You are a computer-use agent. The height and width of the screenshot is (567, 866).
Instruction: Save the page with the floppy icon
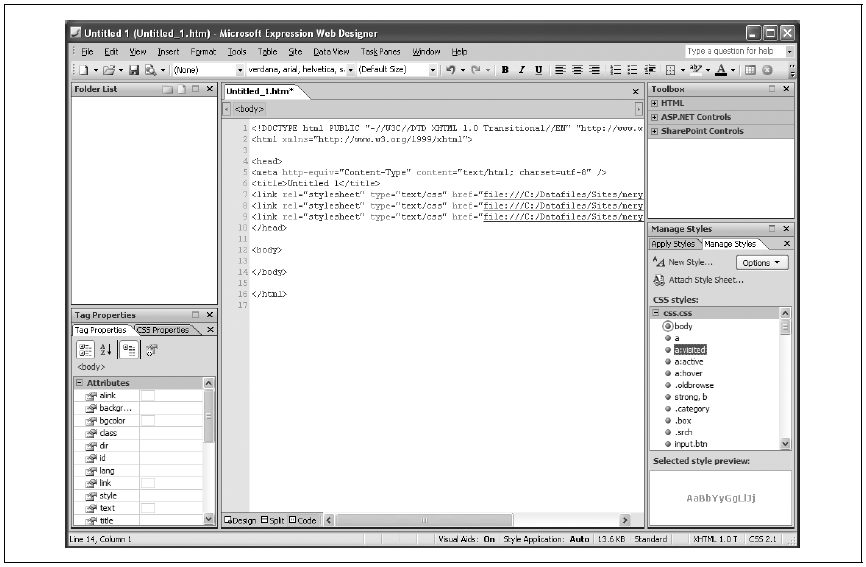coord(134,70)
